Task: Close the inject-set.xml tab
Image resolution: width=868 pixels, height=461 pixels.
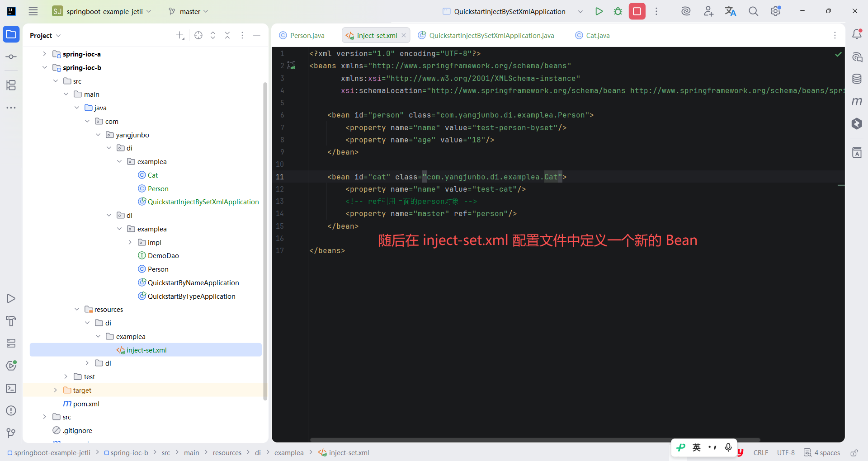Action: click(x=404, y=35)
